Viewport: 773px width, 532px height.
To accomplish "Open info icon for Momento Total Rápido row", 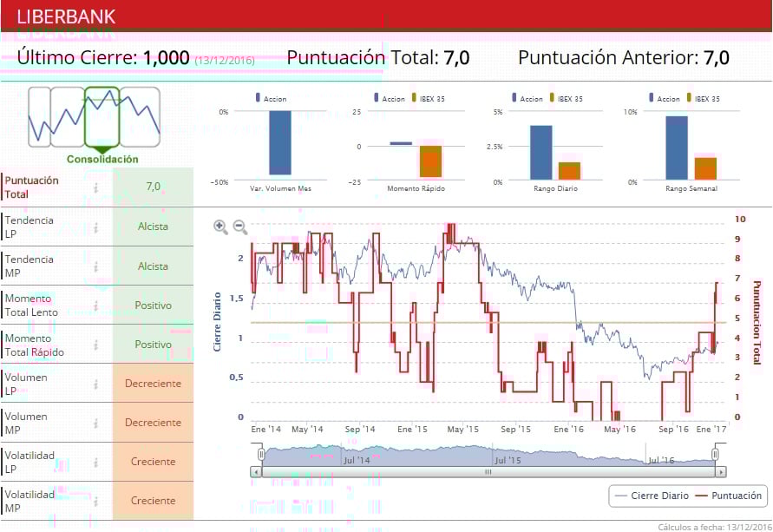I will [96, 345].
